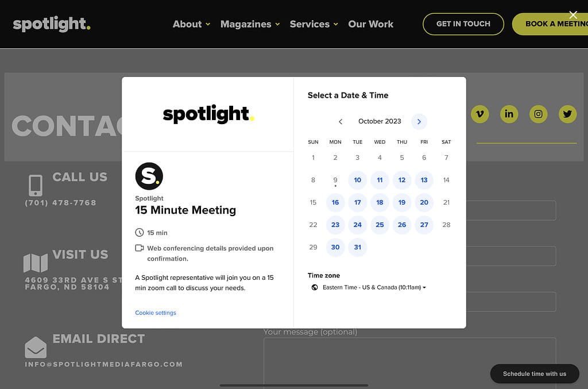
Task: Open the Vimeo social icon
Action: pos(479,114)
